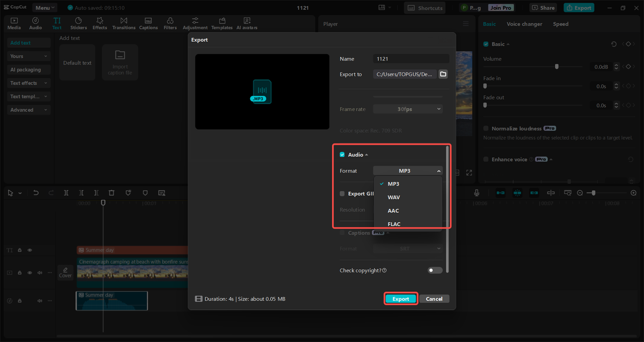Click Cancel to dismiss Export dialog

point(434,299)
